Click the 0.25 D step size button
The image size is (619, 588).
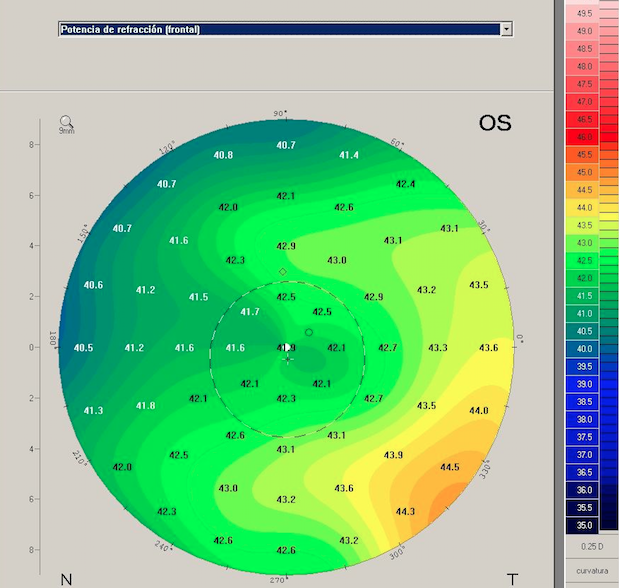(592, 546)
